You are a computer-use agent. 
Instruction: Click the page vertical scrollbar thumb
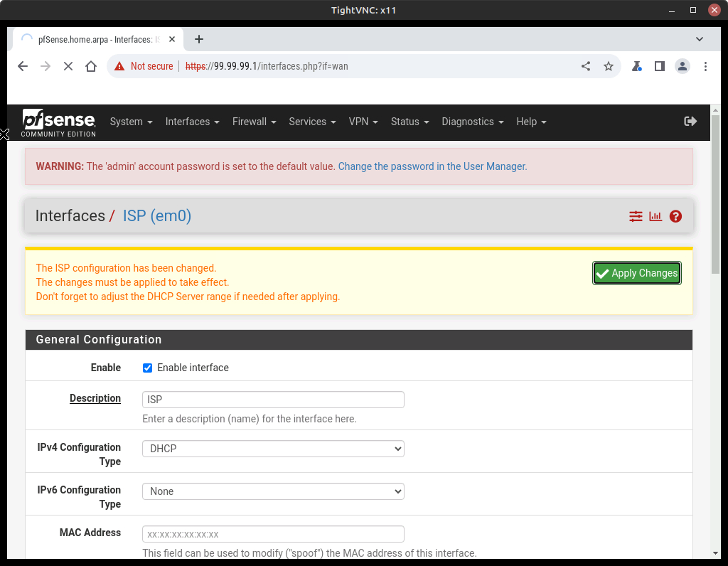[x=715, y=193]
